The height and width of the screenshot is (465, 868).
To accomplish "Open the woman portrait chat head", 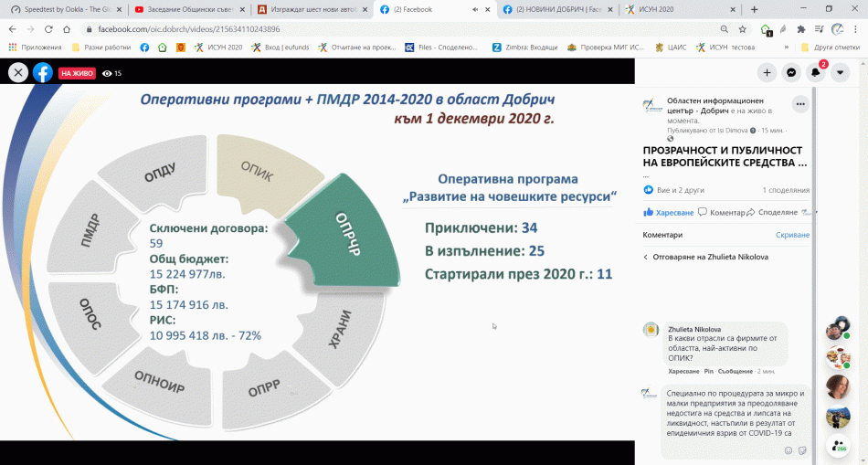I will (838, 387).
